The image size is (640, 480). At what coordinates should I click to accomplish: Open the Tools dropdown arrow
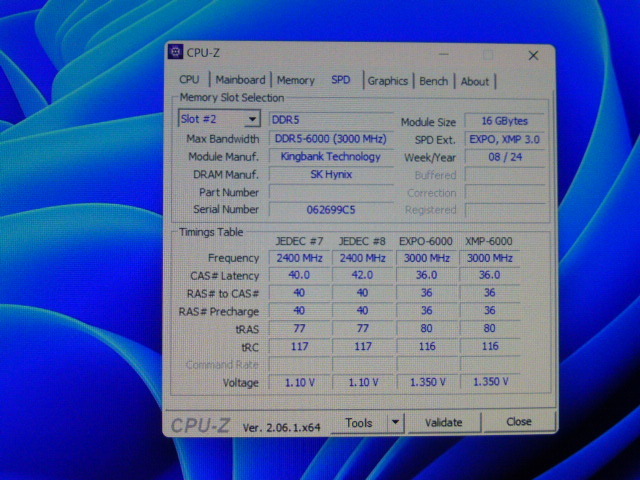[x=396, y=422]
